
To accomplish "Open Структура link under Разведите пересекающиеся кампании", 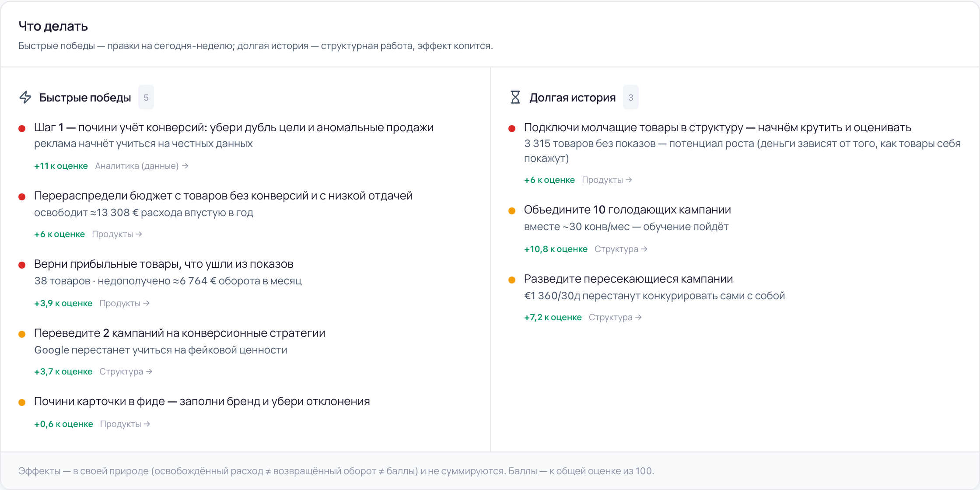I will (x=615, y=317).
